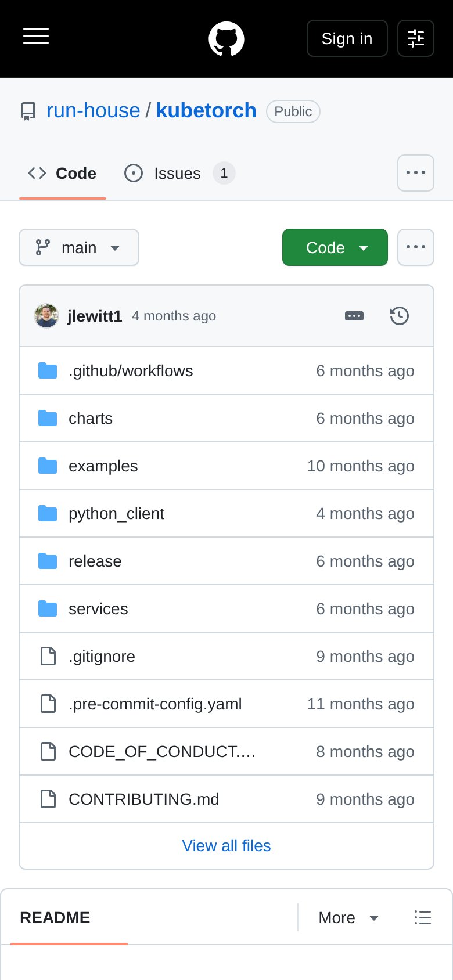Expand the More dropdown in README header

click(x=348, y=917)
